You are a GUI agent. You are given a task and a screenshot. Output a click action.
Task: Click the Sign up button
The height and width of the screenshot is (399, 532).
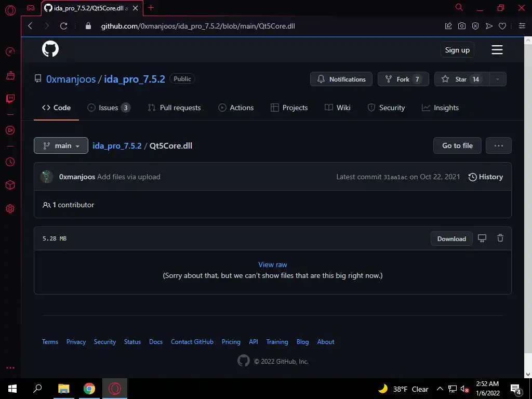(457, 50)
